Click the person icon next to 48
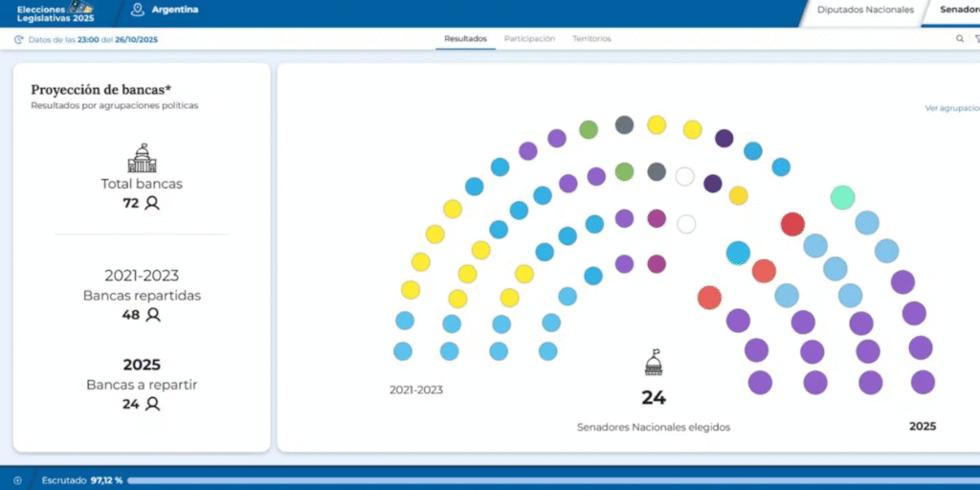980x490 pixels. (x=153, y=315)
